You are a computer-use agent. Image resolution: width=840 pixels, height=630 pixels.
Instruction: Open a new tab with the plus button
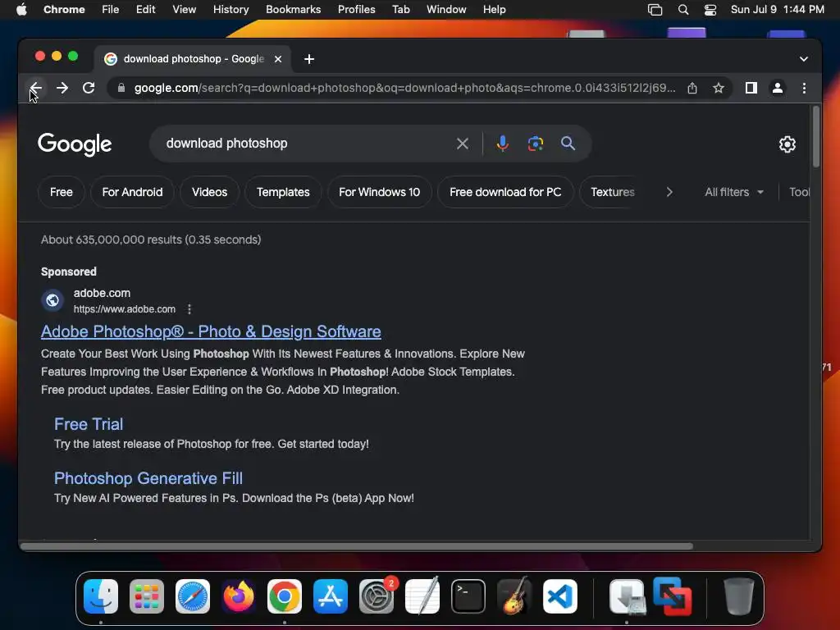(309, 59)
